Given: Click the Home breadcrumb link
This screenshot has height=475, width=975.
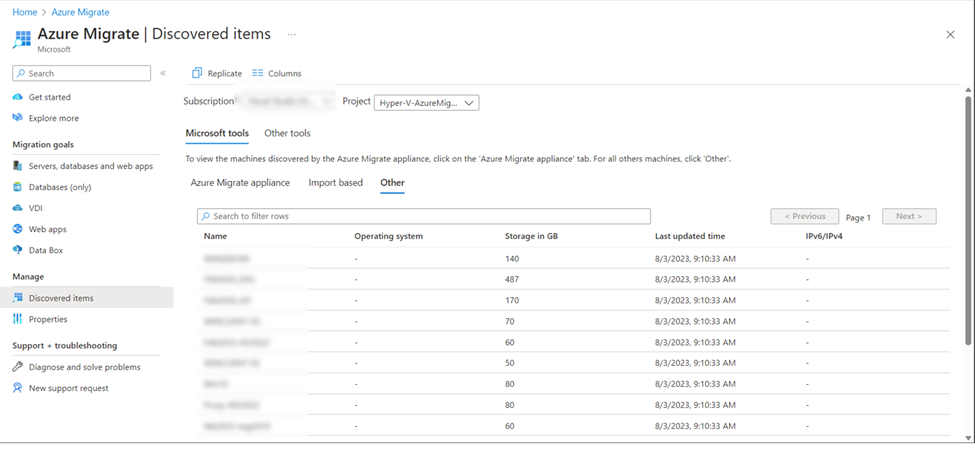Looking at the screenshot, I should [x=25, y=12].
